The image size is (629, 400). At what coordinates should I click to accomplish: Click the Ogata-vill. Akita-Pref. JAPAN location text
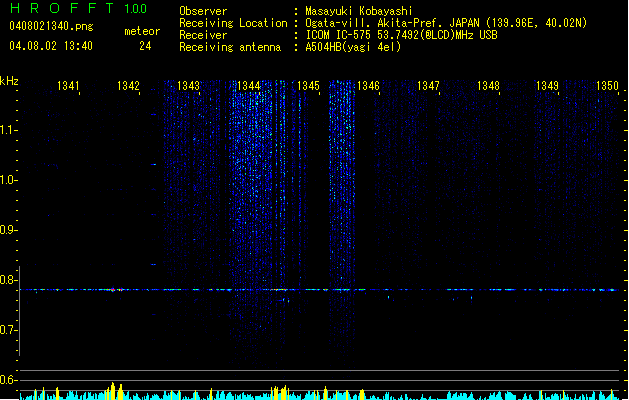446,23
